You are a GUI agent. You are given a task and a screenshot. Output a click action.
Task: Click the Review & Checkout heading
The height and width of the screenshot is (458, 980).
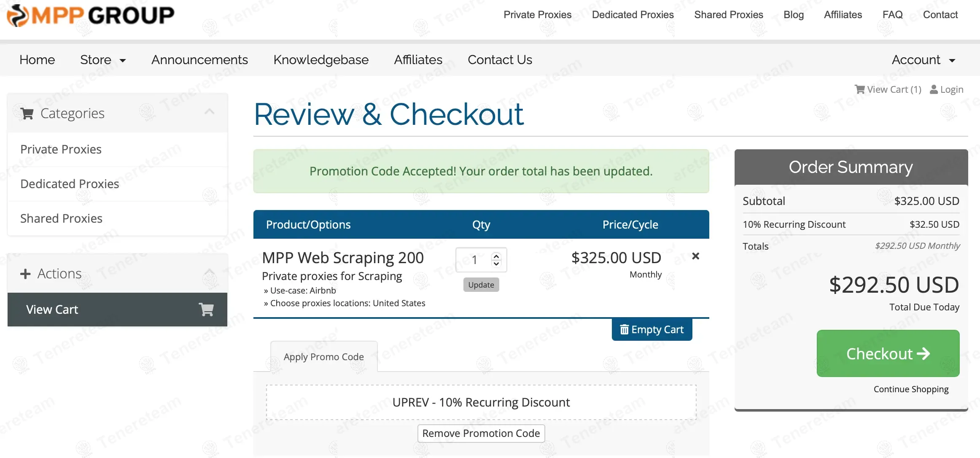point(388,114)
